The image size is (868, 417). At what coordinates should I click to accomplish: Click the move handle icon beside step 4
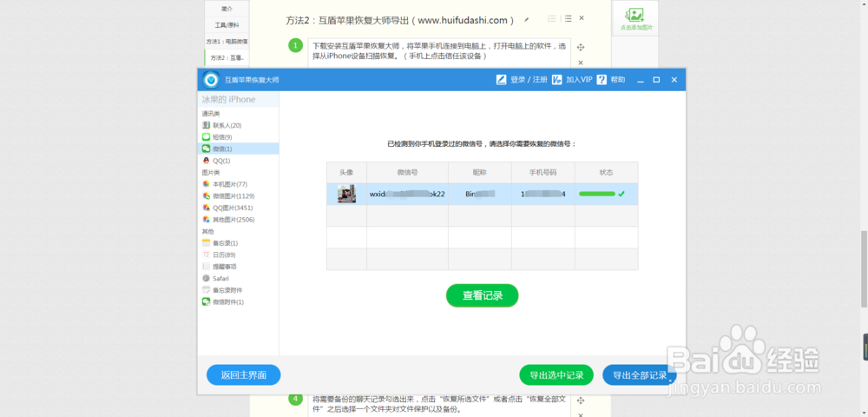(x=581, y=400)
